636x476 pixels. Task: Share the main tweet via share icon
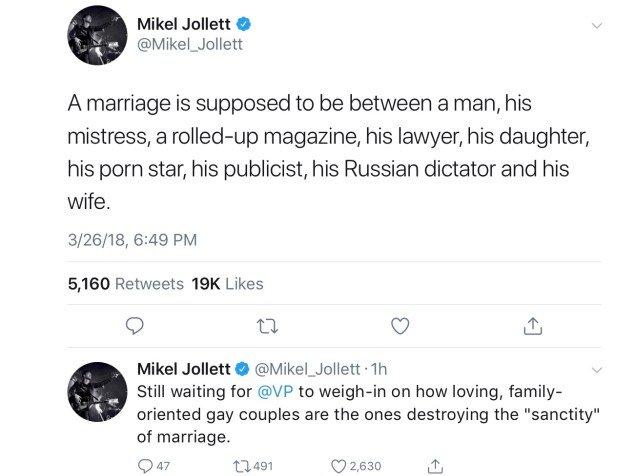pos(532,326)
